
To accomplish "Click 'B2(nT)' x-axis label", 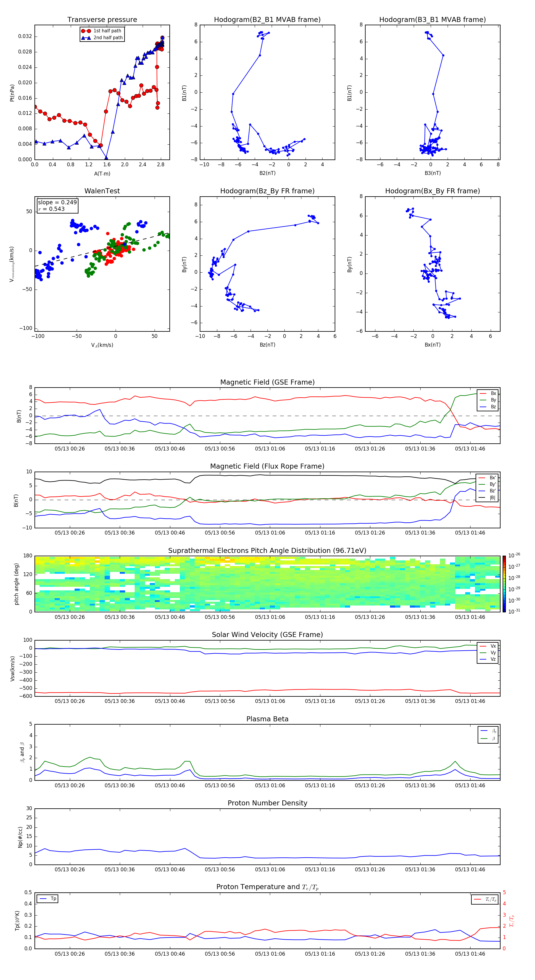I will pos(267,173).
